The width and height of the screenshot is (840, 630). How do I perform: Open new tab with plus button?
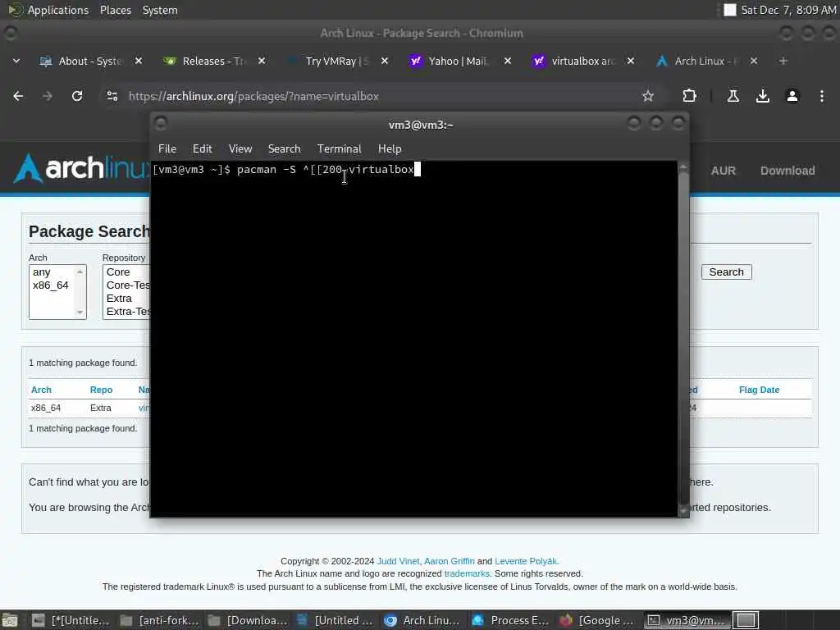point(783,61)
